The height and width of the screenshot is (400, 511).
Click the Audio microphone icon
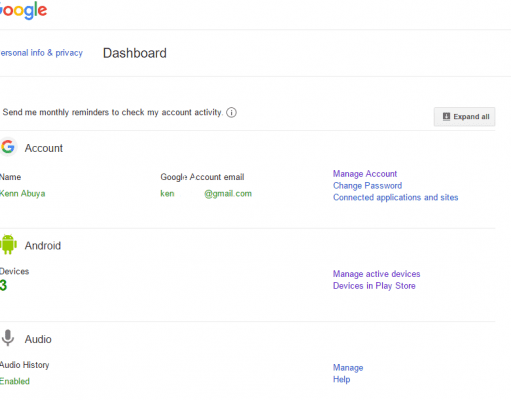pyautogui.click(x=8, y=338)
